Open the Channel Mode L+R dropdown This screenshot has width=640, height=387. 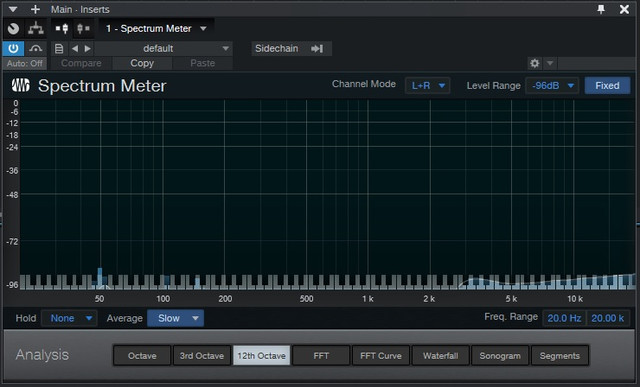pos(427,86)
